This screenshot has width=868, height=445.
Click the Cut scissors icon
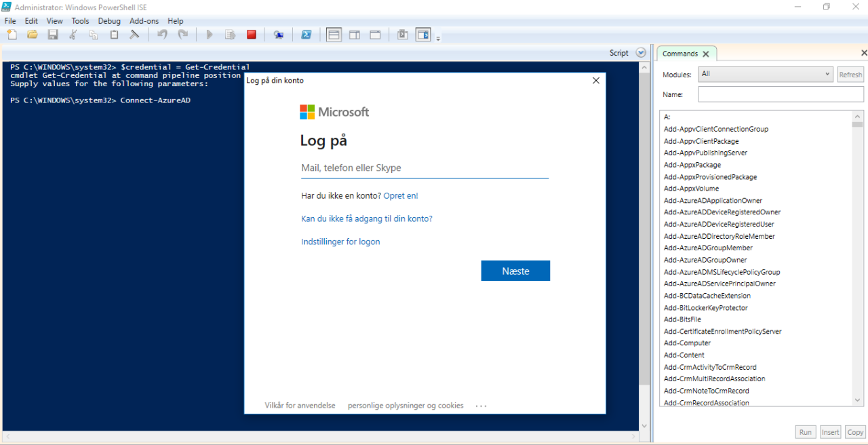click(x=73, y=35)
